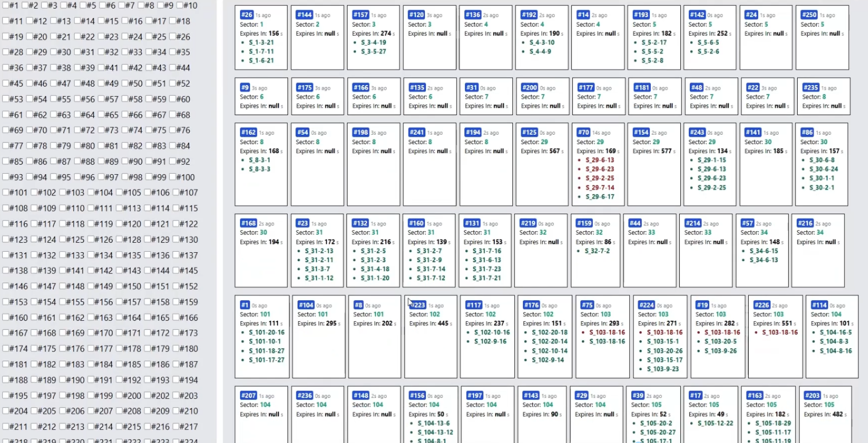868x443 pixels.
Task: Click the #70 badge on the Sector 29 card
Action: pos(583,132)
